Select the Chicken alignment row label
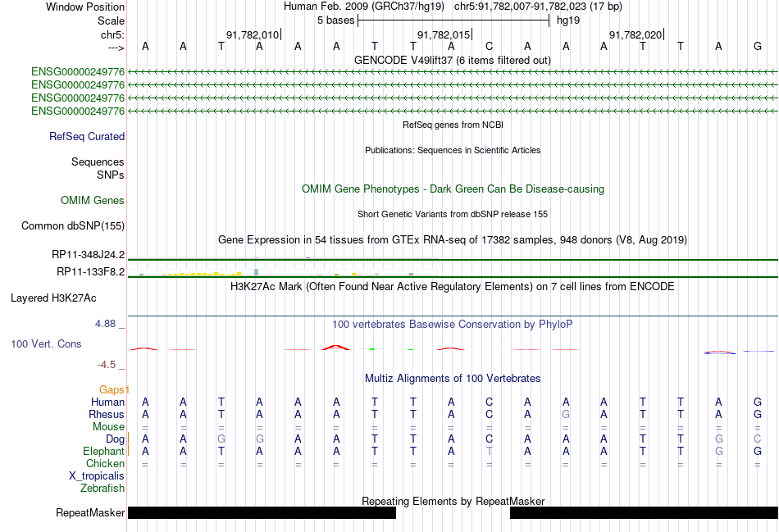Viewport: 779px width, 532px height. [105, 463]
